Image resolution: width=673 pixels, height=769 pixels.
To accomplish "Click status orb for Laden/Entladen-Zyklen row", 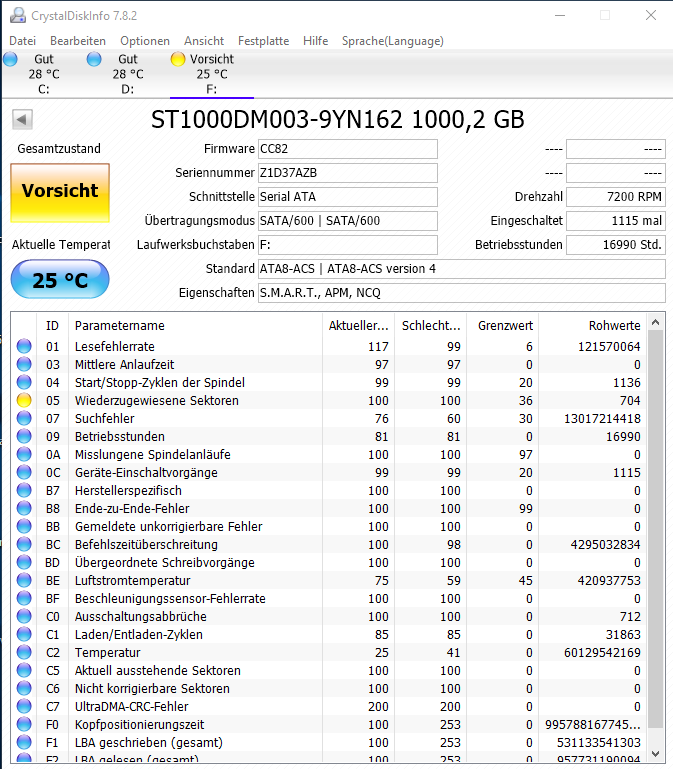I will tap(24, 634).
